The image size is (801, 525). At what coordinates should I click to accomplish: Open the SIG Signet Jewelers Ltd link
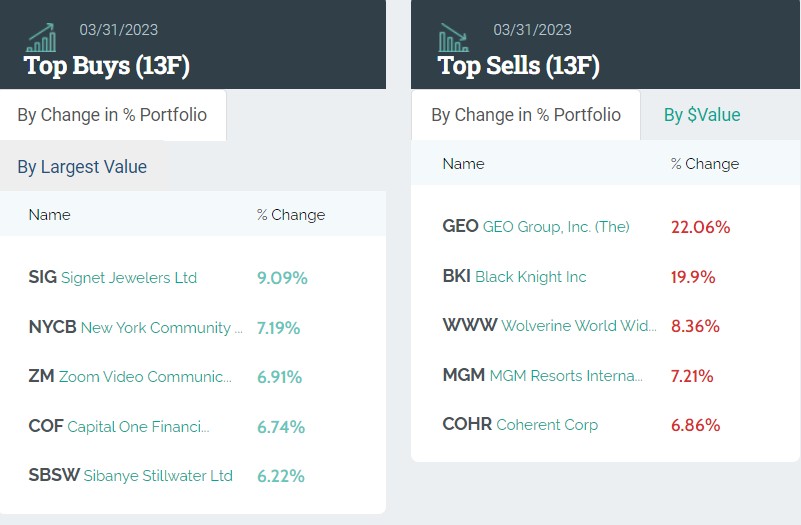113,278
